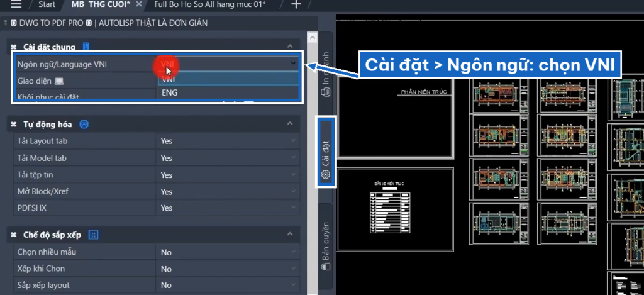
Task: Click the Tải Layout tab label
Action: pyautogui.click(x=42, y=141)
